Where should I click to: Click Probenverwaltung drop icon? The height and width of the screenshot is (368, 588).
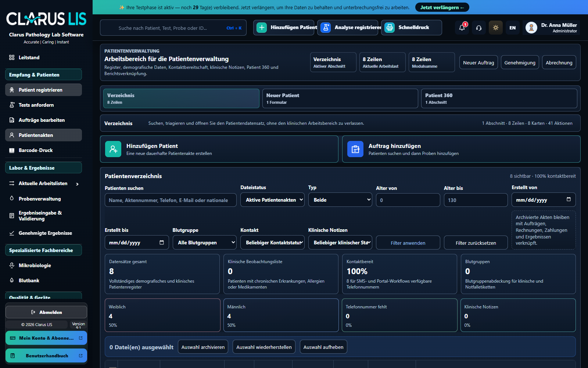[12, 198]
